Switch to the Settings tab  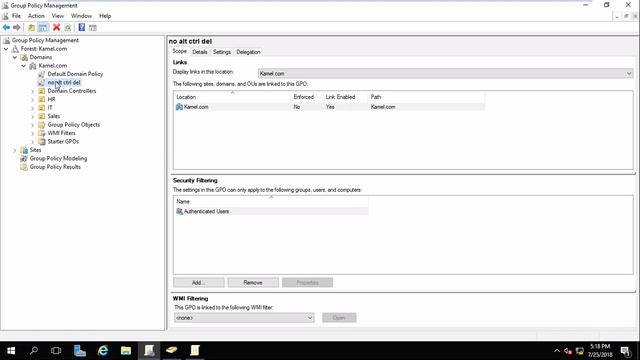pos(222,52)
